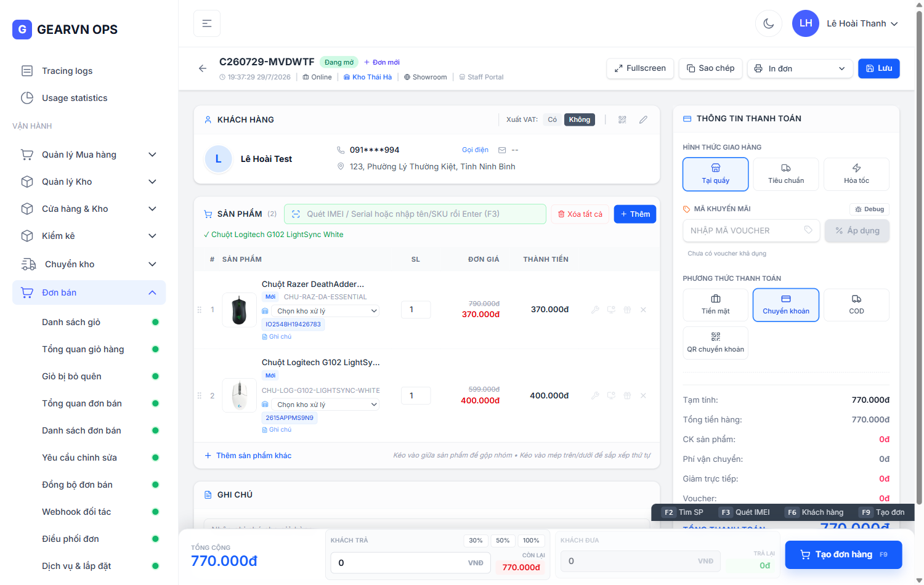924x585 pixels.
Task: Remove Razer DeathAdder row with X icon
Action: [x=643, y=310]
